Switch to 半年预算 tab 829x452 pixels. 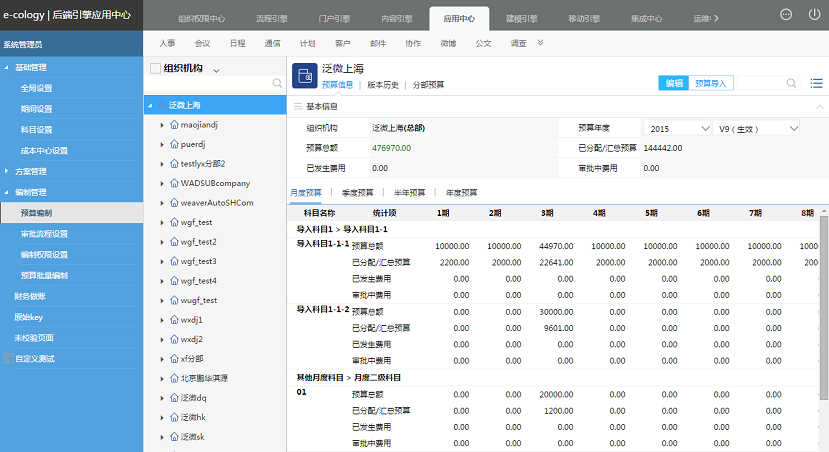click(x=409, y=193)
